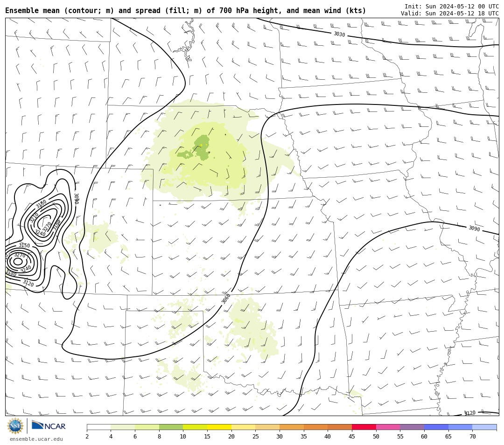Pick the light green 6–8 m legend swatch
This screenshot has width=504, height=445.
(x=147, y=427)
